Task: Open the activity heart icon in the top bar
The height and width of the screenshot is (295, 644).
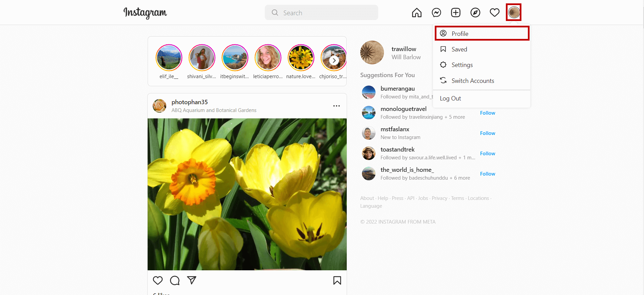Action: click(x=495, y=13)
